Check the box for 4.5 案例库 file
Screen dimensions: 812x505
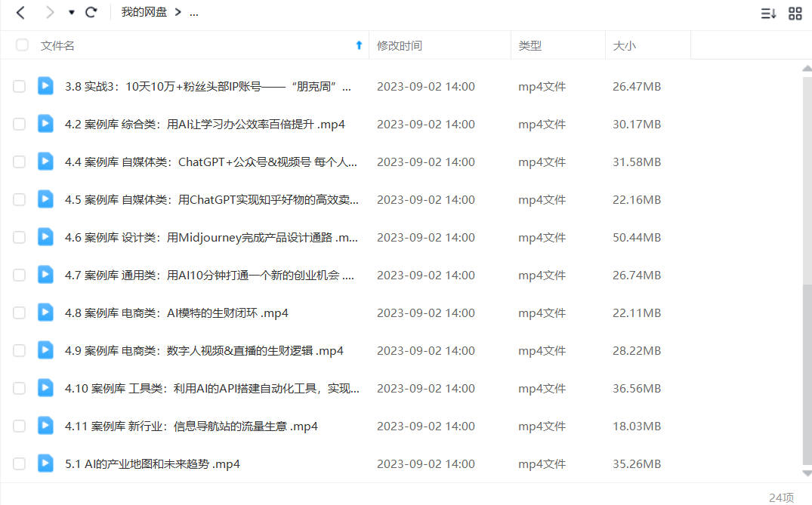(x=19, y=200)
